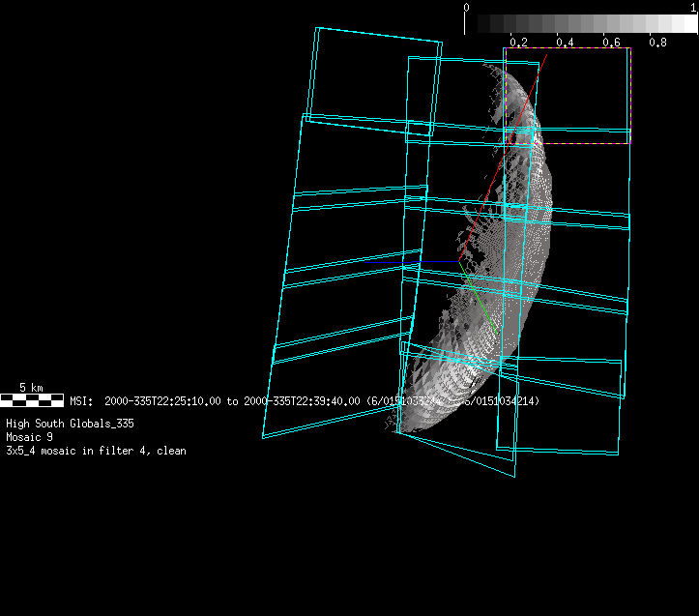The width and height of the screenshot is (699, 616).
Task: Click the colorbar maximum label 1
Action: (693, 7)
